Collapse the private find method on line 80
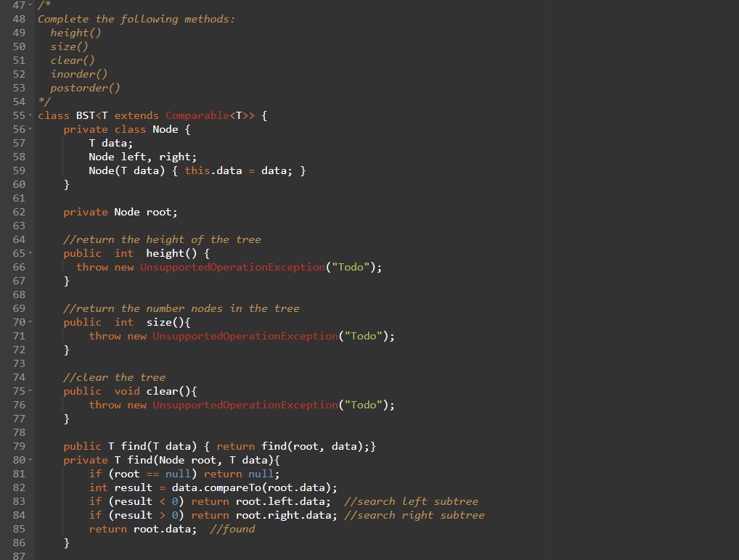739x560 pixels. [x=30, y=459]
